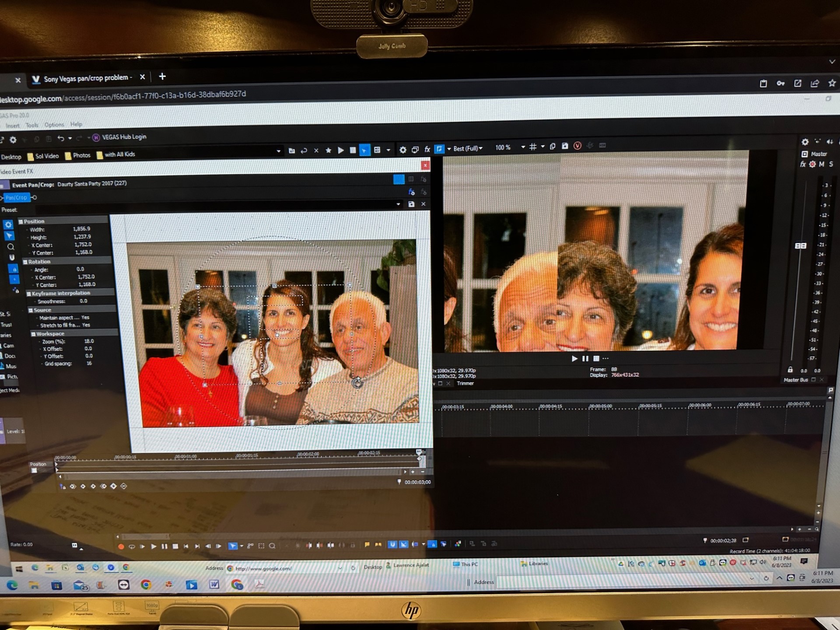840x630 pixels.
Task: Select the Normal Edit arrow tool in Pan/Crop
Action: point(9,236)
